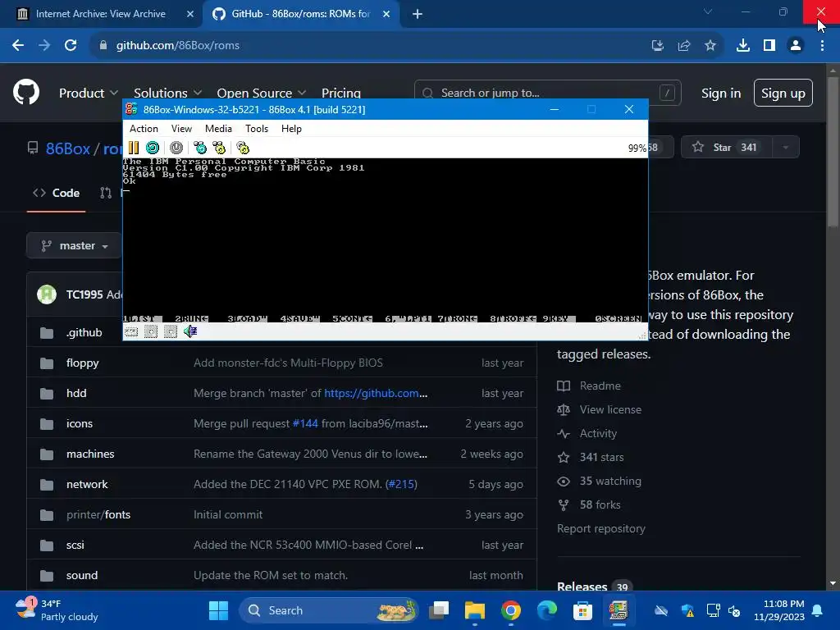Click the Chrome address bar URL
840x630 pixels.
tap(178, 46)
